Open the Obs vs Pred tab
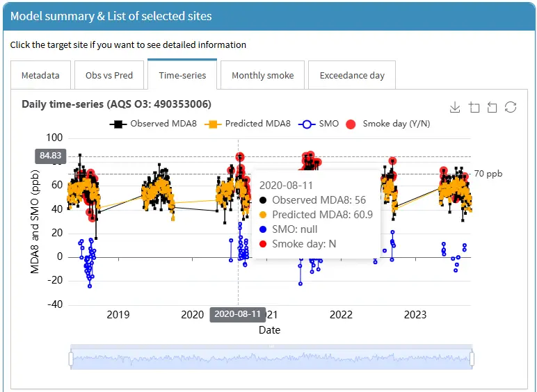Image resolution: width=537 pixels, height=392 pixels. pyautogui.click(x=109, y=75)
